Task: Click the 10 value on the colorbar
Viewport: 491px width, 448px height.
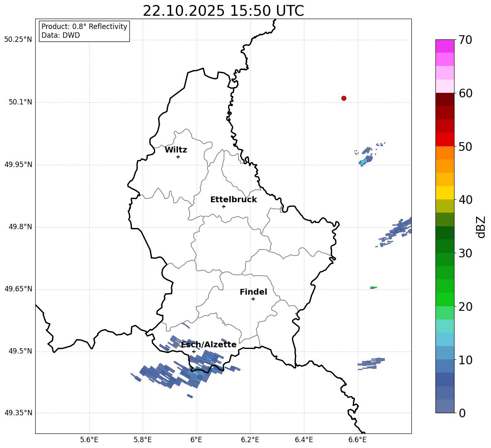Action: pos(465,360)
